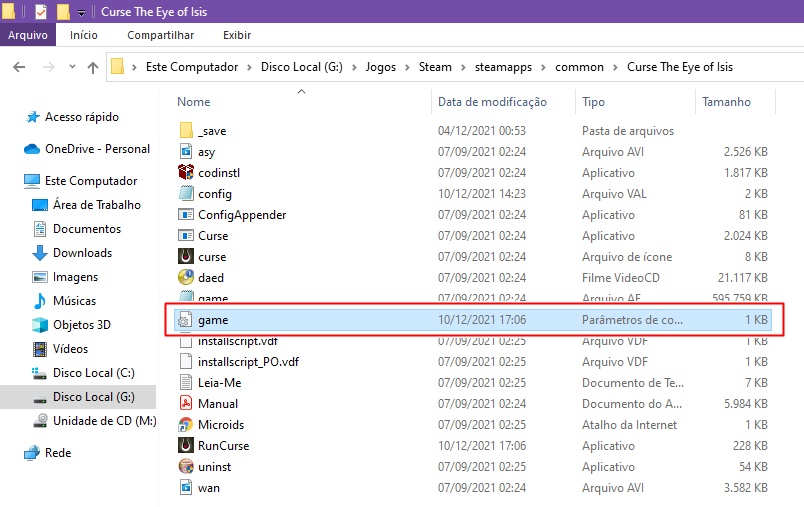Screen dimensions: 804x507
Task: Expand the chevron after Steam in address bar
Action: click(x=463, y=67)
